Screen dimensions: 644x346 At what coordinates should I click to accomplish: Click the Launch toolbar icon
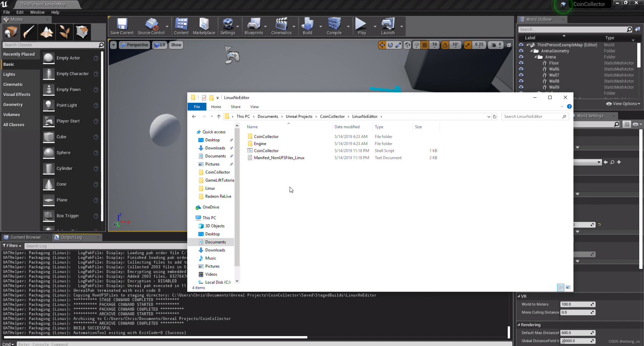tap(388, 26)
